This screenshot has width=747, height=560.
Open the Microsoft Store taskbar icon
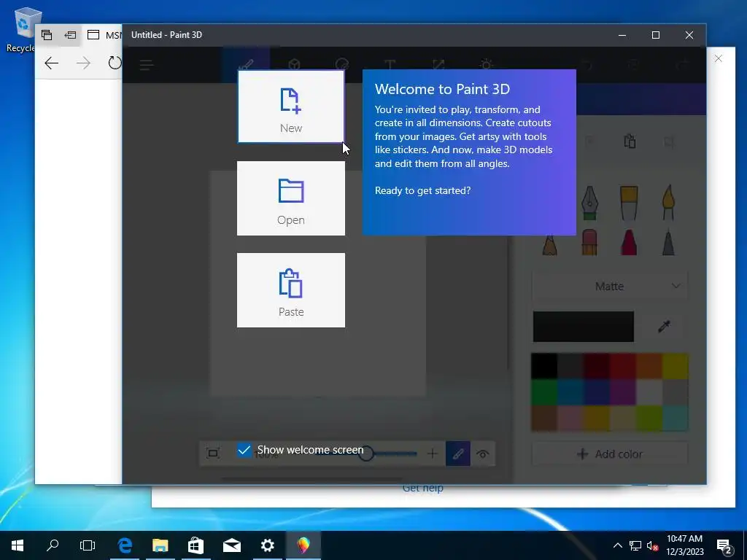196,545
